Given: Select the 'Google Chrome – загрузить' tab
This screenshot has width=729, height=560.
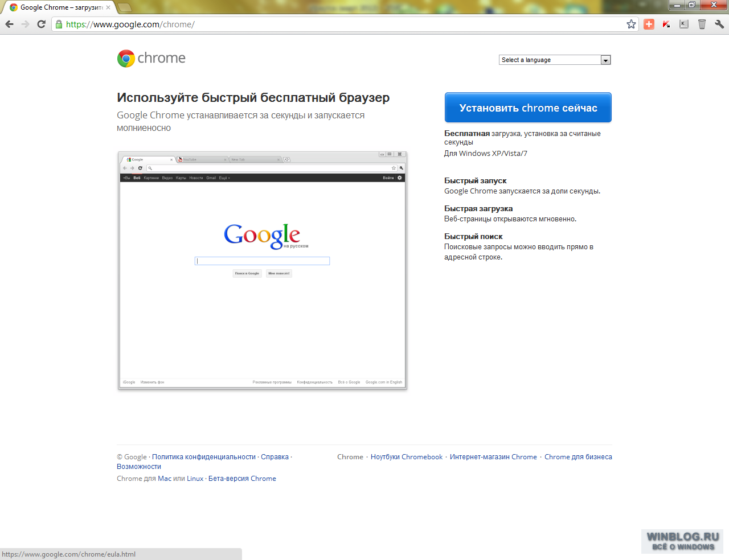Looking at the screenshot, I should click(60, 7).
